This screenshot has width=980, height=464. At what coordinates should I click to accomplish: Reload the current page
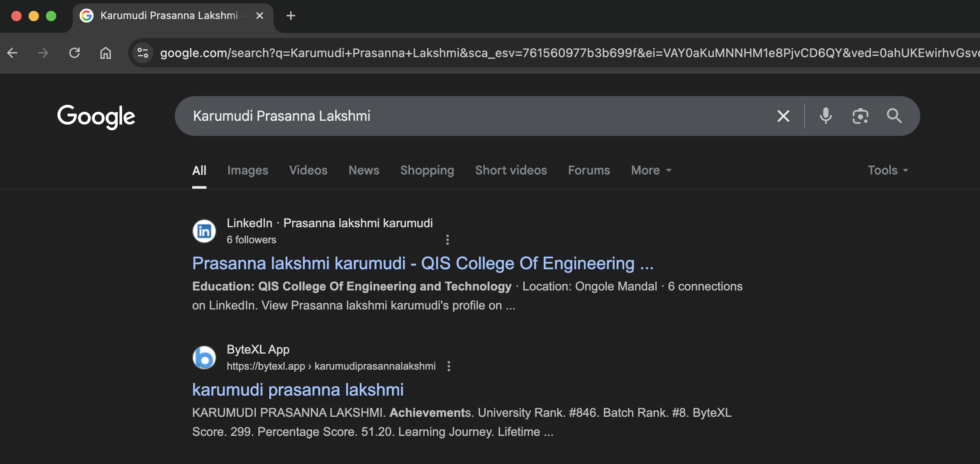click(74, 53)
